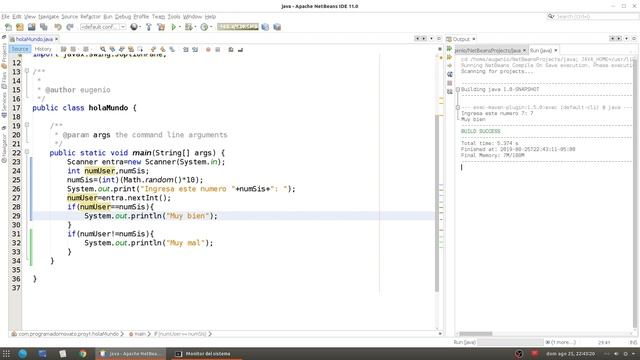The image size is (640, 360).
Task: Click the Re-run with goals icon in Output
Action: 450,57
